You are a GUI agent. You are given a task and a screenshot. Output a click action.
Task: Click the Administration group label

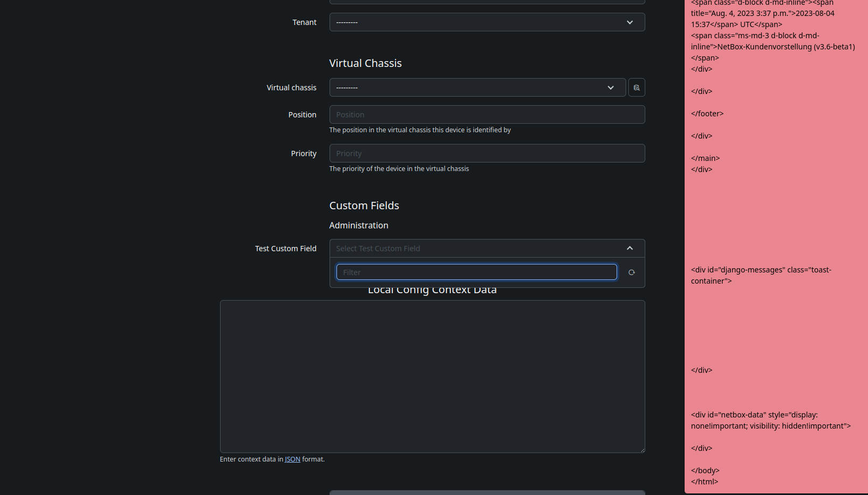(x=358, y=225)
